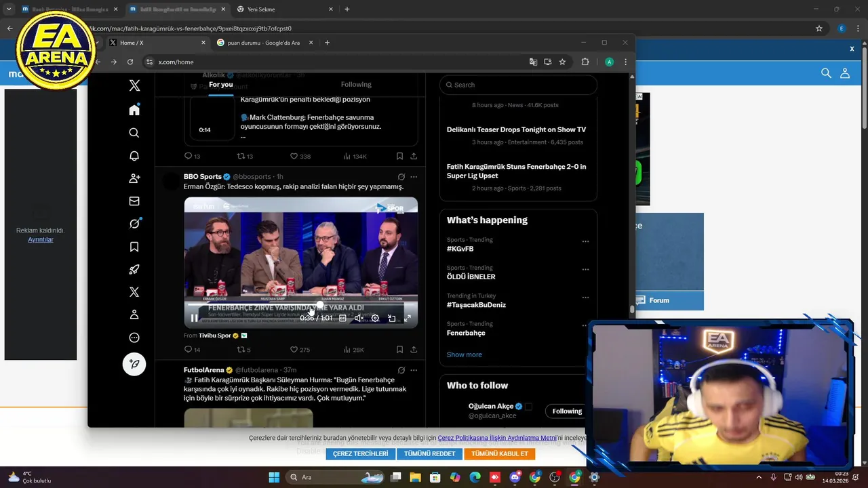Reload x.com page
The width and height of the screenshot is (868, 488).
pyautogui.click(x=130, y=62)
